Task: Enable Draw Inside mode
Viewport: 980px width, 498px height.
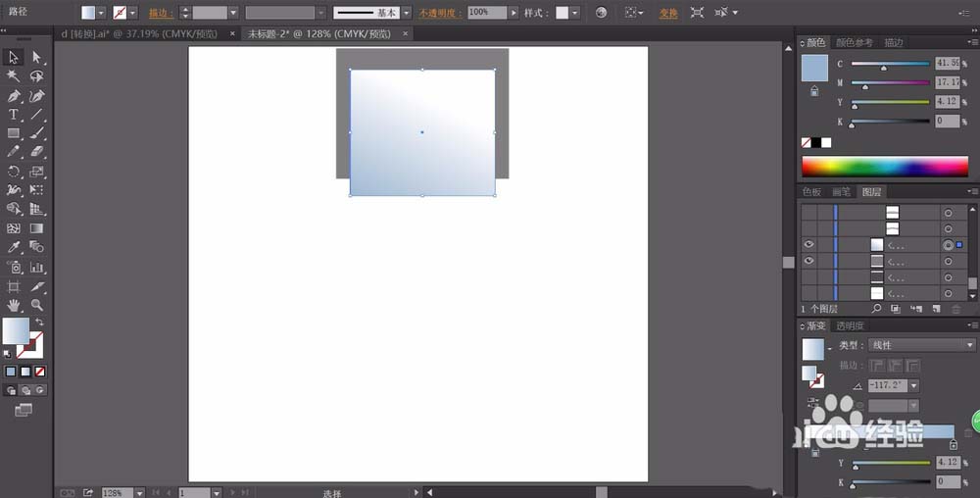Action: pyautogui.click(x=39, y=390)
